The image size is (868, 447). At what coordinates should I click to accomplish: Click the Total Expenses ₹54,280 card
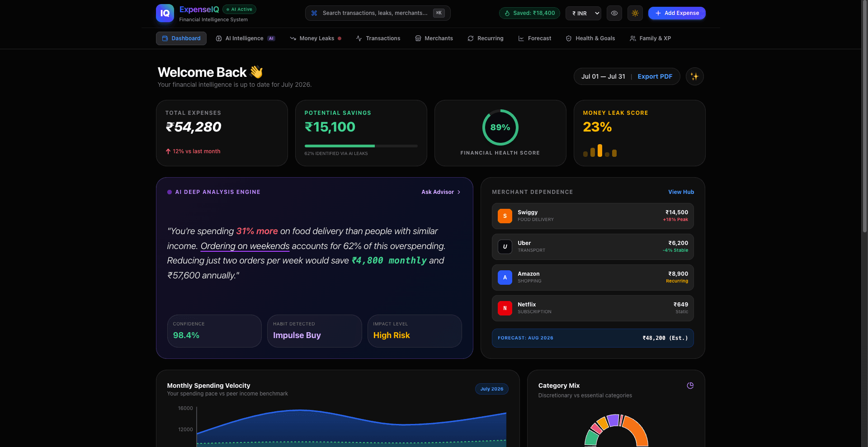(222, 133)
